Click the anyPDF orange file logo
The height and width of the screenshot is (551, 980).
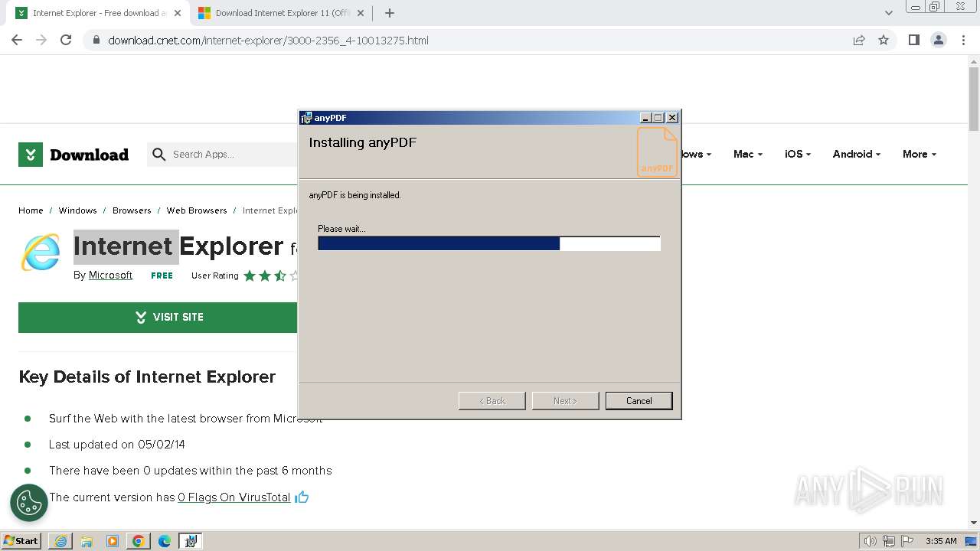657,152
